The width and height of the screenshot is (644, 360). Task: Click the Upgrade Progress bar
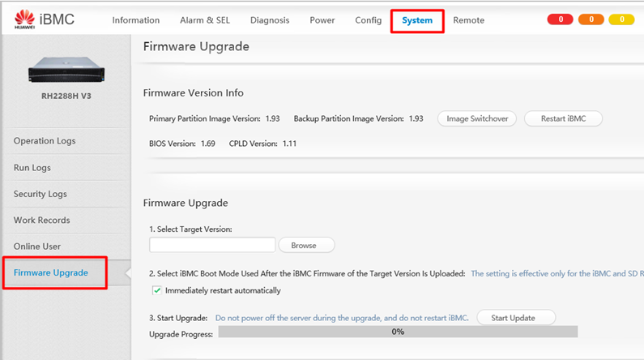[398, 332]
